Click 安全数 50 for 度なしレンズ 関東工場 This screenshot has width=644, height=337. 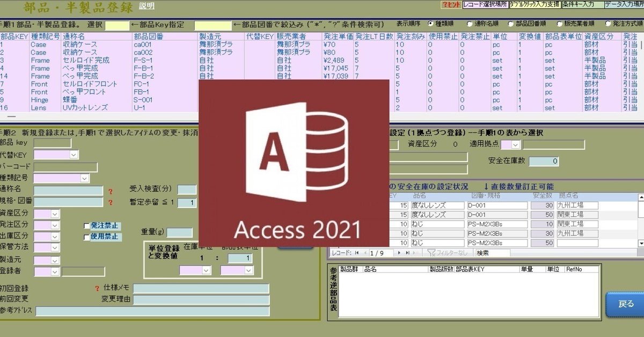click(543, 215)
